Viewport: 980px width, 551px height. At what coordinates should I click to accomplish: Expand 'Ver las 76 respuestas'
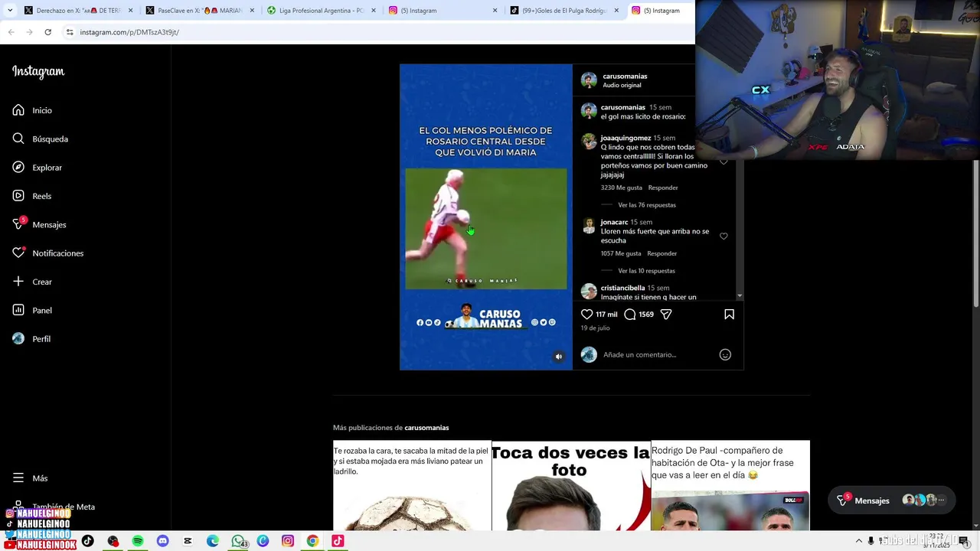tap(647, 205)
